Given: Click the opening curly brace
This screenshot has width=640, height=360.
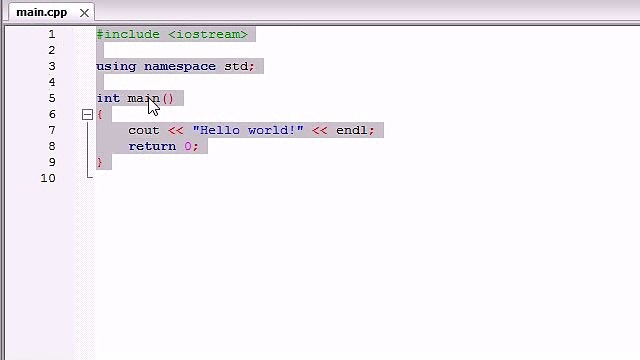Looking at the screenshot, I should pos(100,115).
